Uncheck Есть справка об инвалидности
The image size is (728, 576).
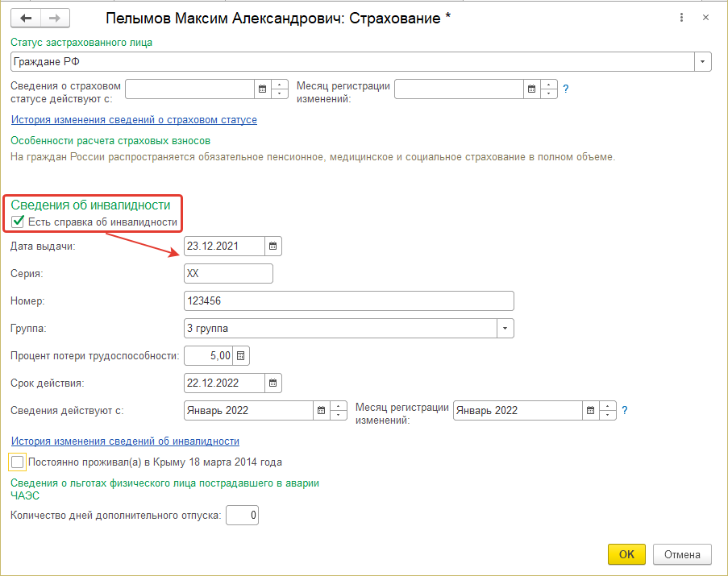click(18, 222)
